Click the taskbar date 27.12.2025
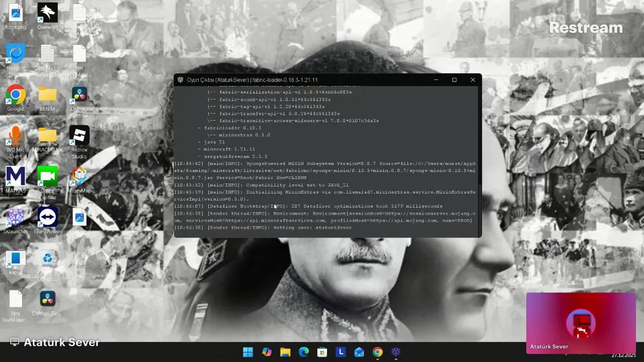The width and height of the screenshot is (644, 362). coord(624,355)
